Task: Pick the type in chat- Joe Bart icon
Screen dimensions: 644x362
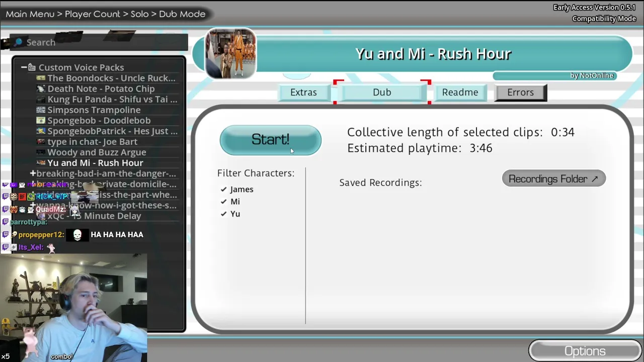Action: 41,142
